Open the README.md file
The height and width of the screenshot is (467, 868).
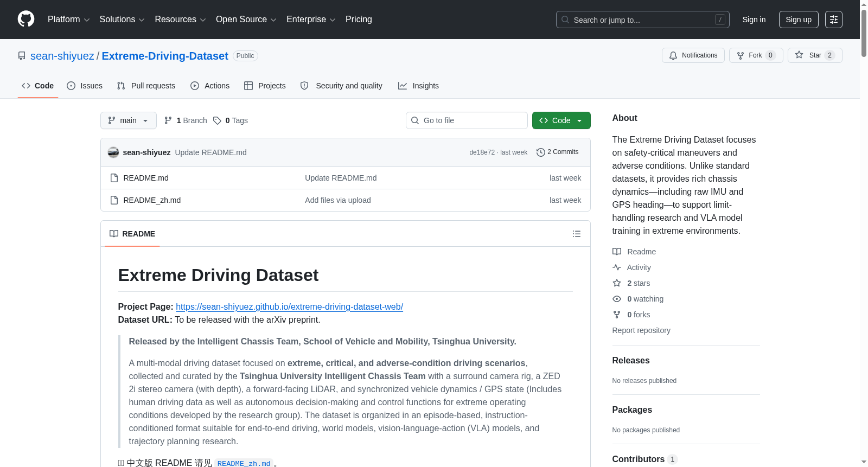pyautogui.click(x=146, y=178)
